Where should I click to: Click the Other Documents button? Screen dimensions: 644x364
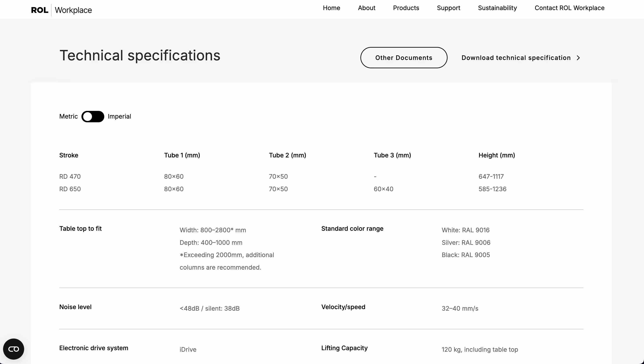[x=404, y=58]
